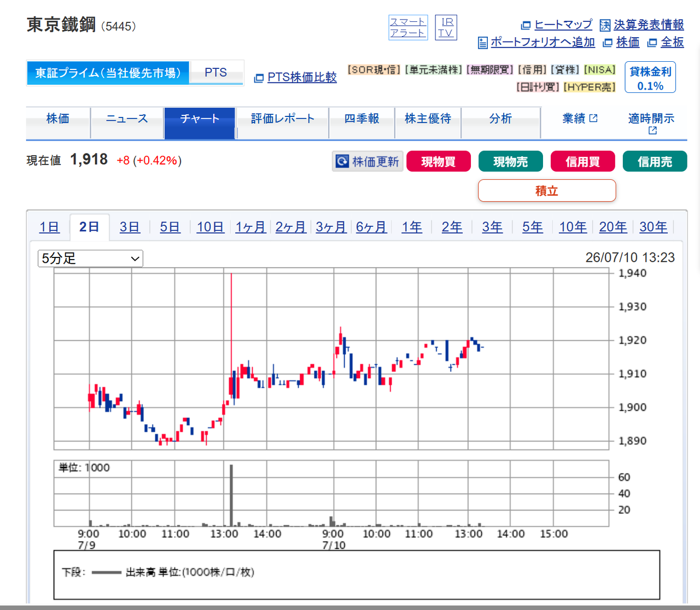
Task: Click the portfolio document icon
Action: pos(482,43)
